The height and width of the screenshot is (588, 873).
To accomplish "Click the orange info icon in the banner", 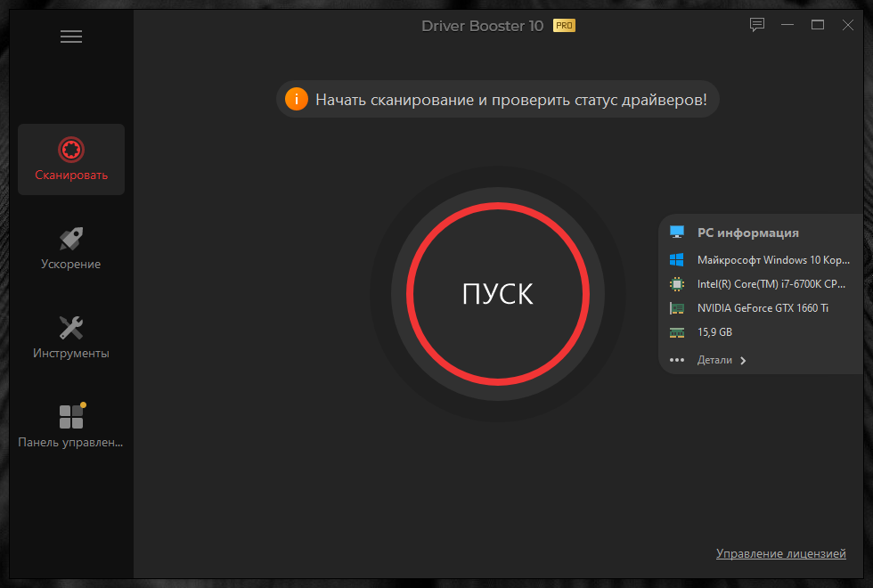I will pyautogui.click(x=296, y=99).
